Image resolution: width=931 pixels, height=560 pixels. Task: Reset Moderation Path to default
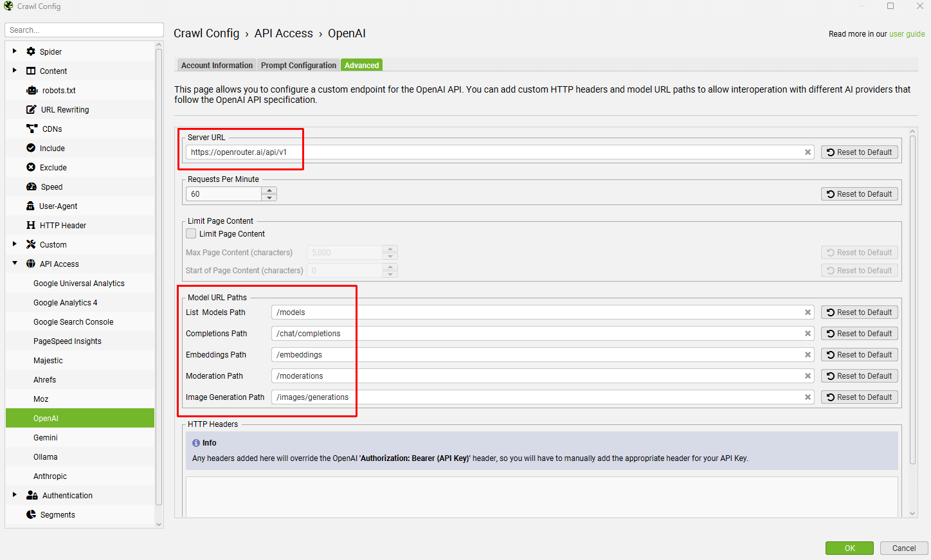point(860,376)
